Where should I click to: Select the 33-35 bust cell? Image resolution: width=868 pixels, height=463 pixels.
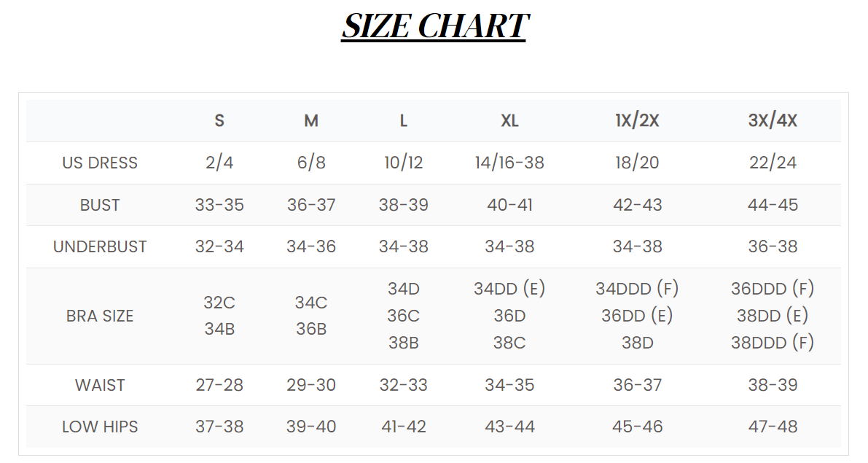click(219, 205)
